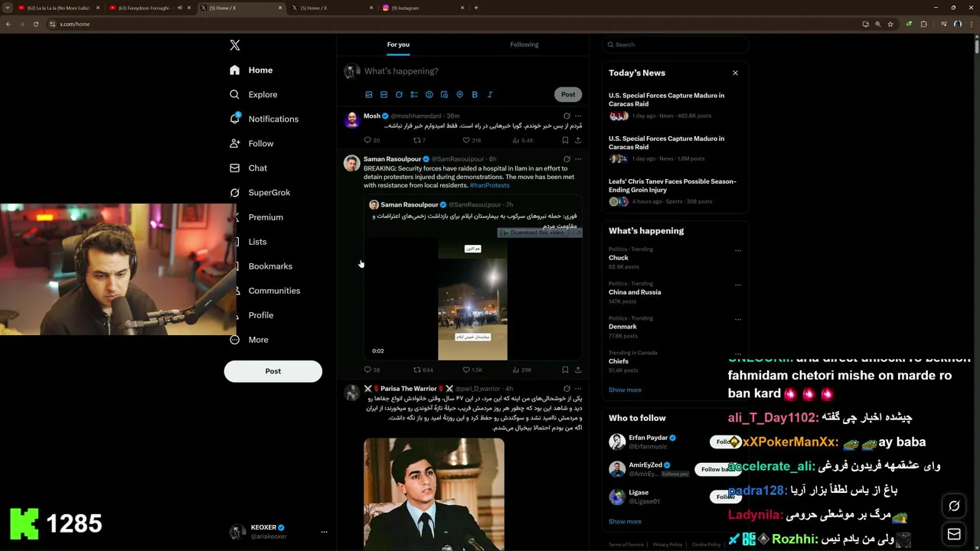Open the Grok floating button
Screen dimensions: 980x551
pyautogui.click(x=954, y=506)
